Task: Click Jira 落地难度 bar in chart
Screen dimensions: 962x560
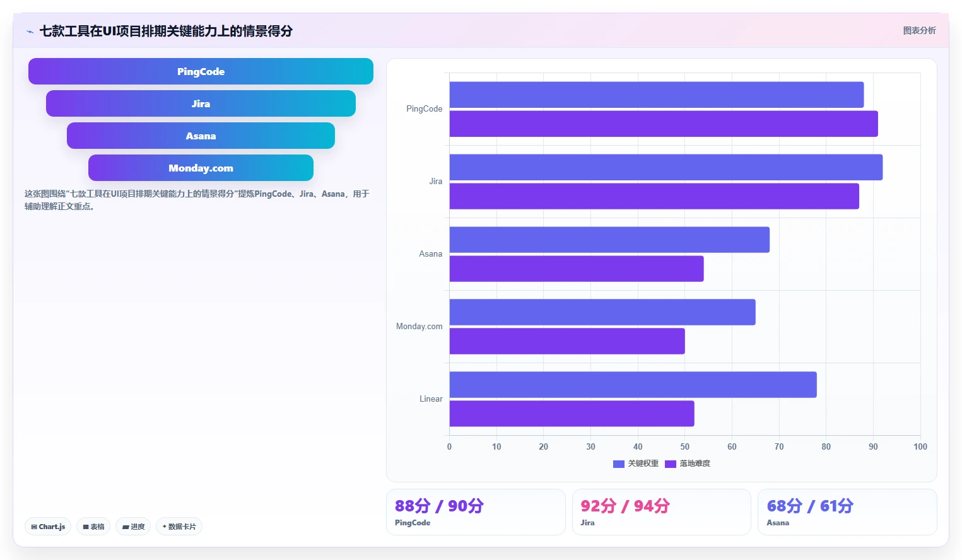Action: (x=654, y=196)
